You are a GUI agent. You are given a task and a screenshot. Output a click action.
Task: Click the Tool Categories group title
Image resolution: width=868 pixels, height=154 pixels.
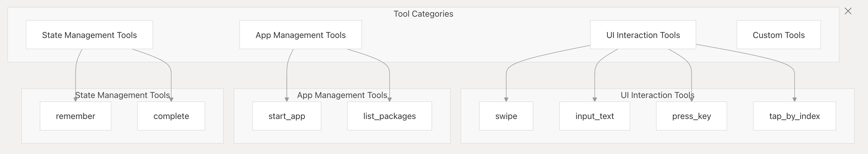pos(423,14)
